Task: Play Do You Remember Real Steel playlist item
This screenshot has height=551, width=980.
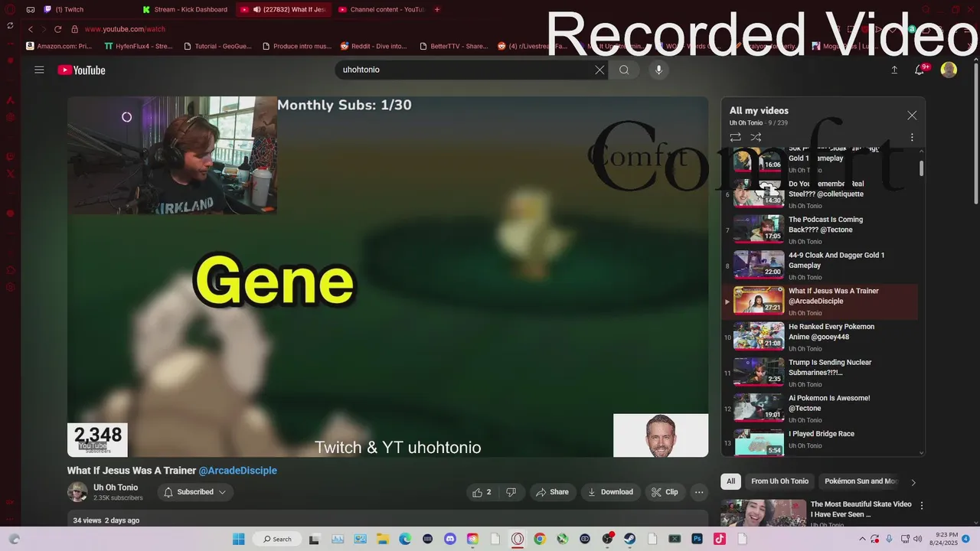Action: point(820,194)
